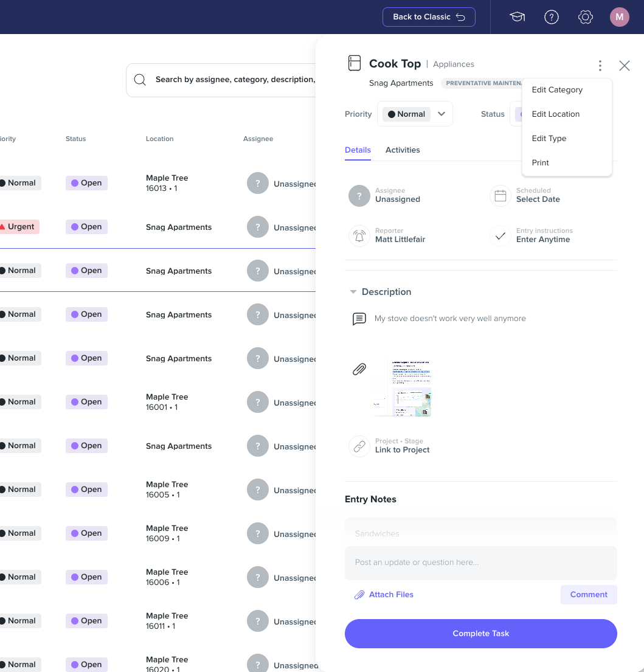Click Enter Anytime entry instructions
Screen dimensions: 644x672
coord(543,240)
